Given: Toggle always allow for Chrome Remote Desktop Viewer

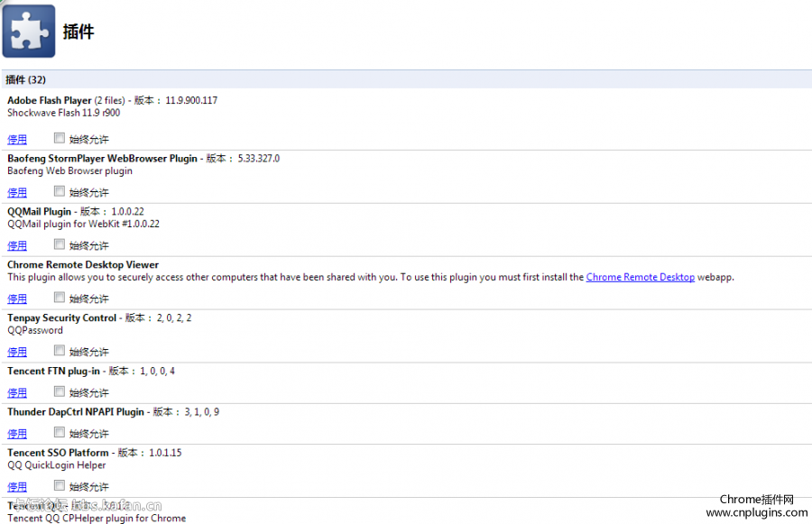Looking at the screenshot, I should pos(60,298).
